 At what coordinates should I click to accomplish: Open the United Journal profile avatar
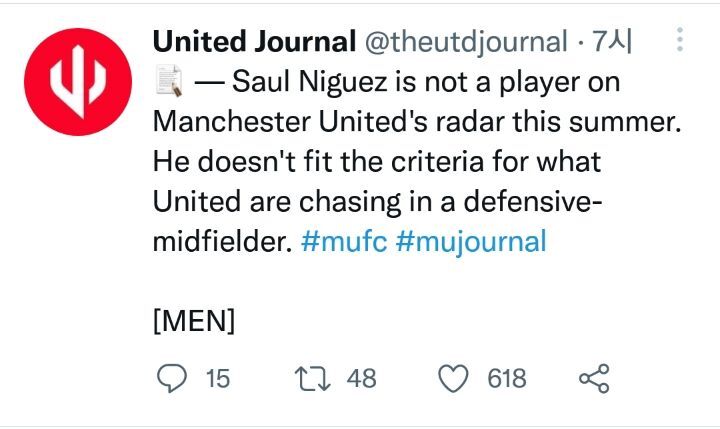[x=78, y=82]
